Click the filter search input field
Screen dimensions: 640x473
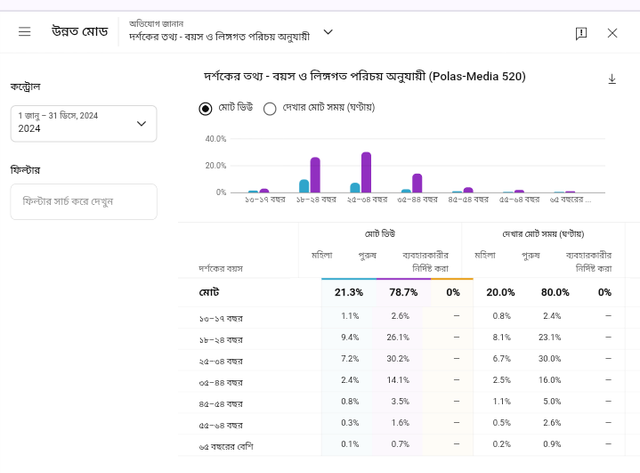pyautogui.click(x=83, y=201)
